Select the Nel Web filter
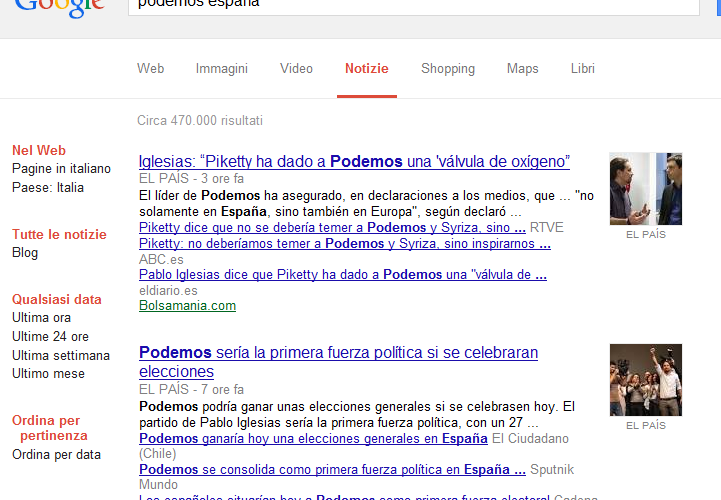This screenshot has width=721, height=500. [39, 150]
